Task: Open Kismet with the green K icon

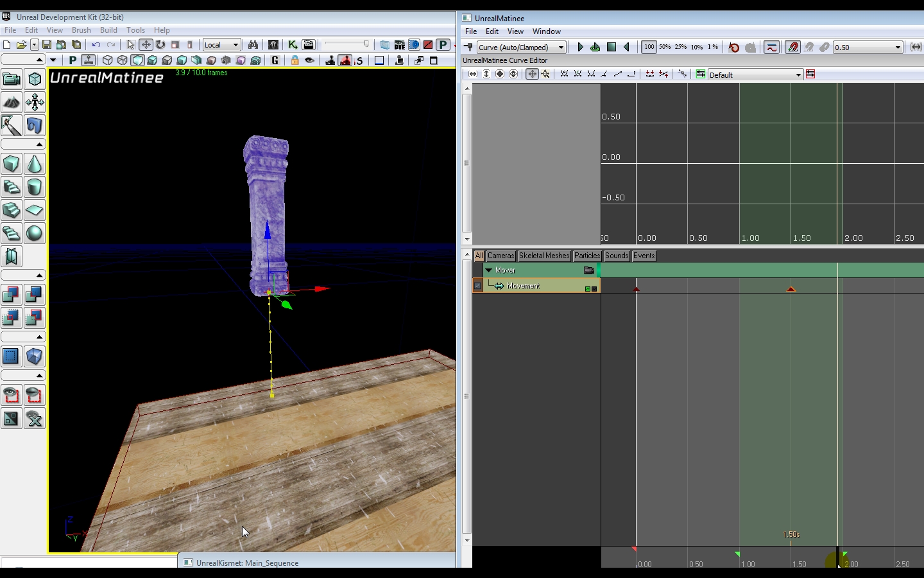Action: [x=293, y=44]
